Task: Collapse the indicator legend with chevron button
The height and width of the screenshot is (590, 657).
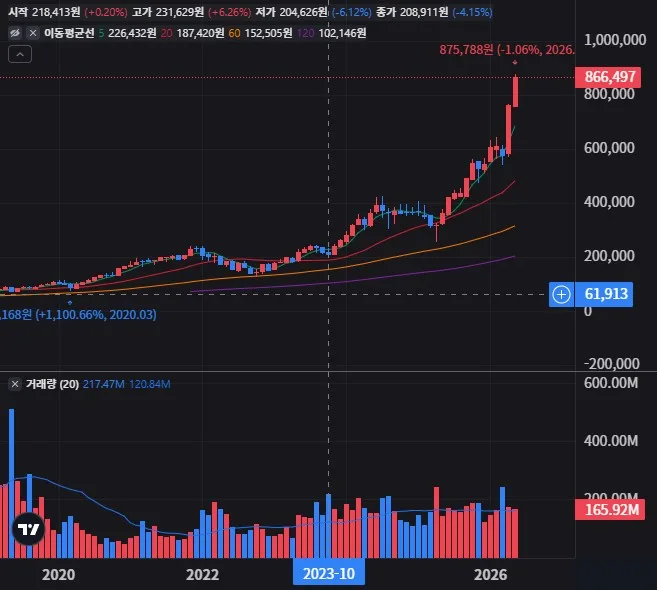Action: pos(20,54)
